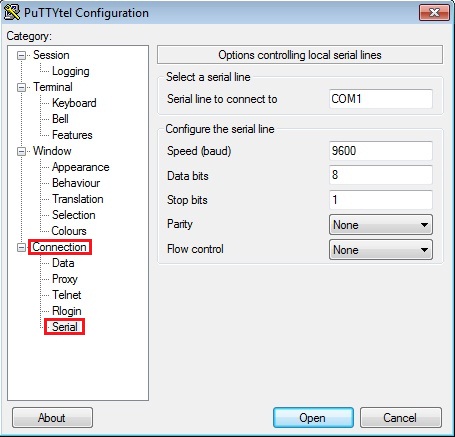
Task: Open the Logging category
Action: pyautogui.click(x=71, y=71)
